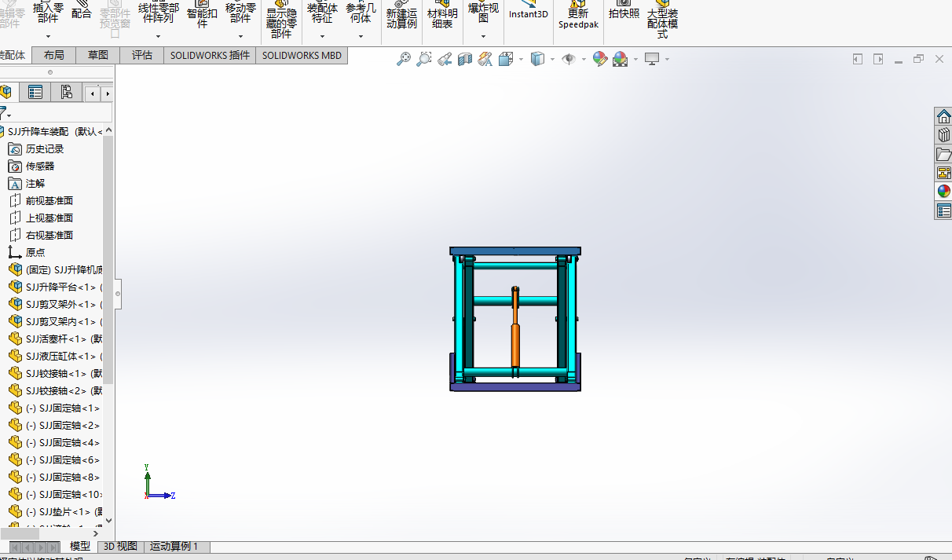The width and height of the screenshot is (952, 560).
Task: Open SOLIDWORKS Resources home task pane
Action: click(x=943, y=116)
